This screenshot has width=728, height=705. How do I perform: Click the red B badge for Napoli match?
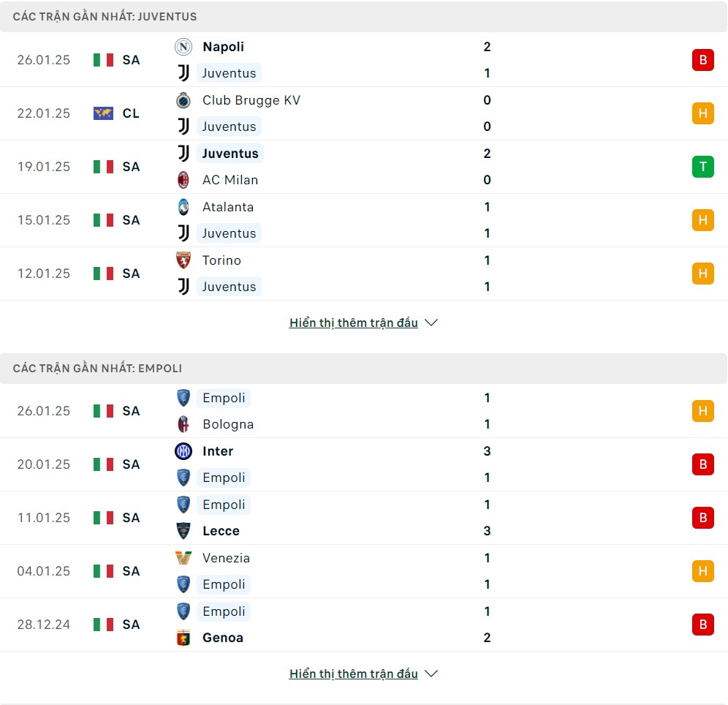pos(703,60)
